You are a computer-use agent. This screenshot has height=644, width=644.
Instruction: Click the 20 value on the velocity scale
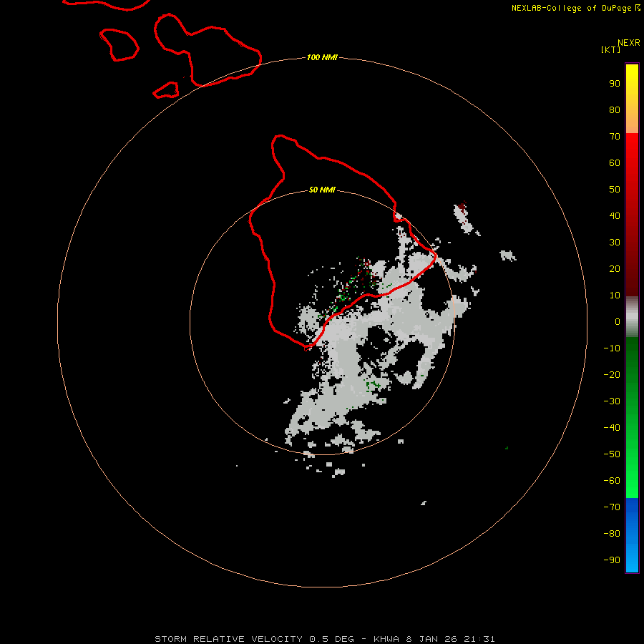pos(615,269)
